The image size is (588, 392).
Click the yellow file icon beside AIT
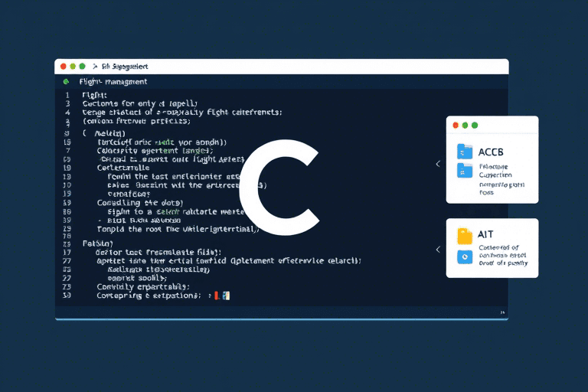pos(465,236)
